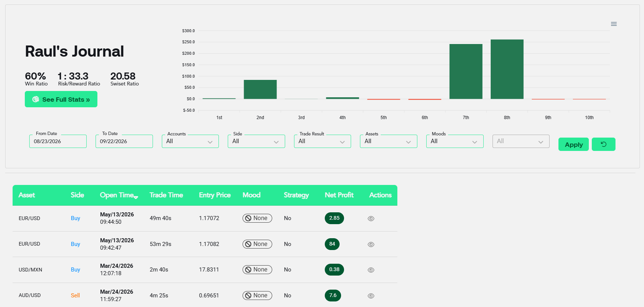Click entry price 1.17072
Viewport: 644px width, 307px height.
(x=209, y=218)
